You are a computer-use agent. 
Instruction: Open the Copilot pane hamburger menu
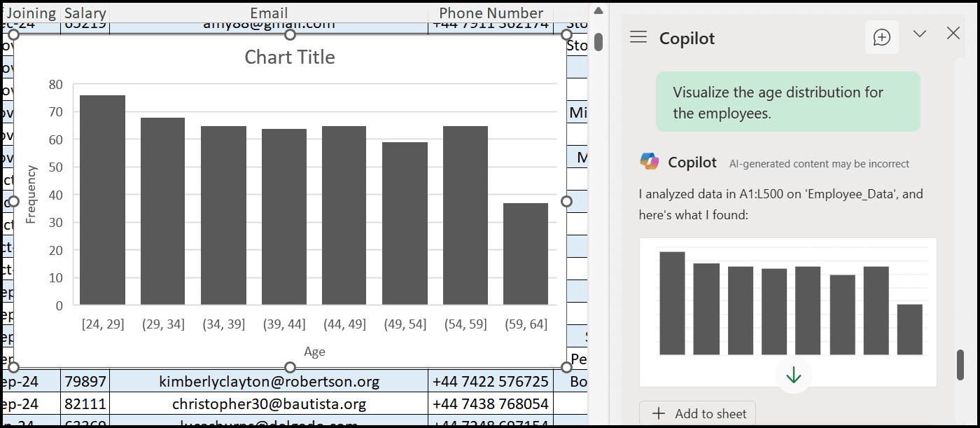click(x=638, y=38)
